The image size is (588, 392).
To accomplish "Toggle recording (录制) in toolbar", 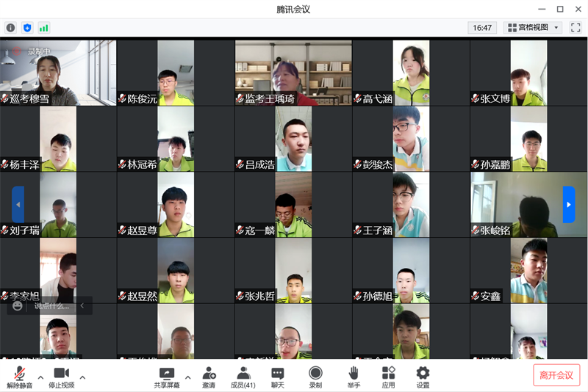I will point(315,377).
